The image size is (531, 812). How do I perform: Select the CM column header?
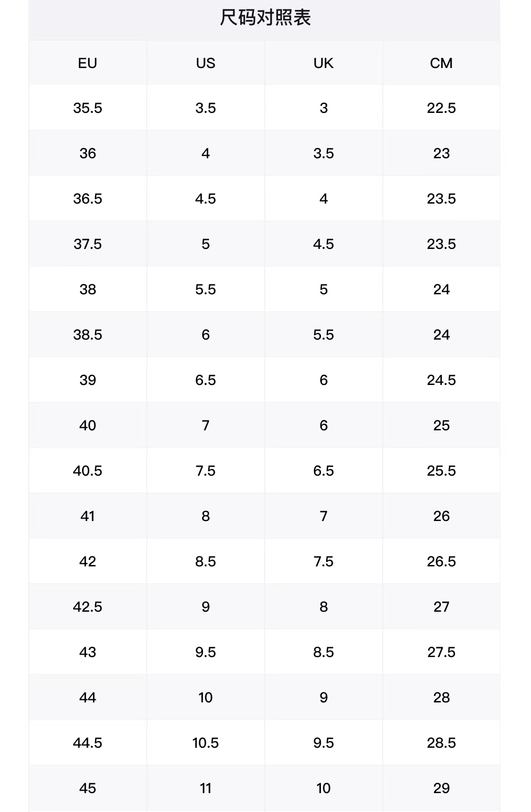(x=441, y=63)
